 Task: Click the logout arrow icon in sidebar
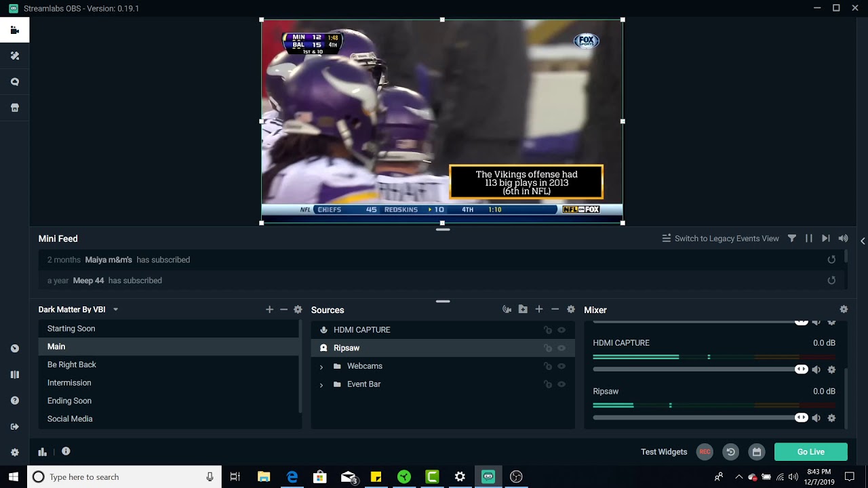click(x=15, y=426)
